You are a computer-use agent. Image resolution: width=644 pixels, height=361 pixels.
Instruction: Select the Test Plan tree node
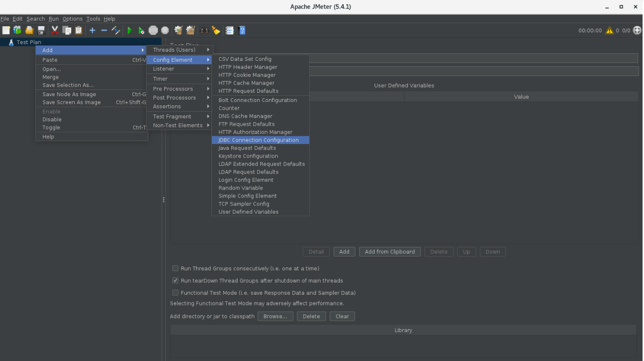pos(29,42)
